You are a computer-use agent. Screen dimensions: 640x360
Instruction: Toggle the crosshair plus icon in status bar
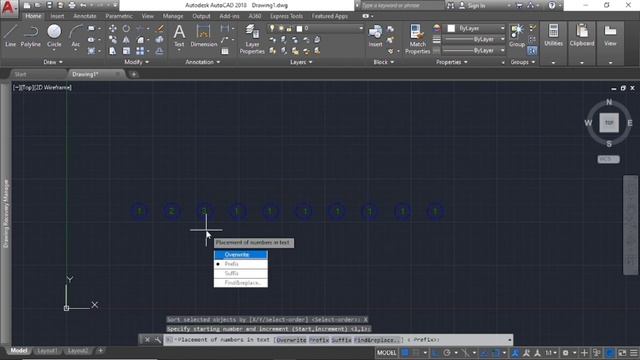click(584, 353)
